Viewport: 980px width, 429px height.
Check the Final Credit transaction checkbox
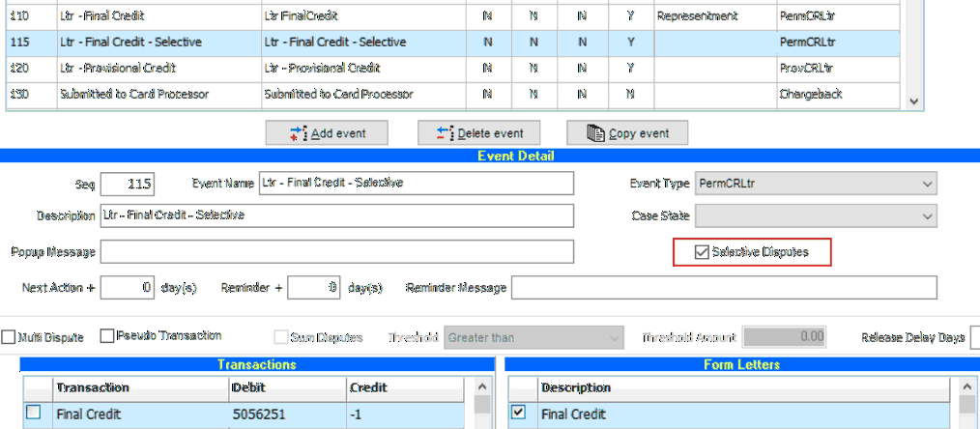click(x=34, y=413)
